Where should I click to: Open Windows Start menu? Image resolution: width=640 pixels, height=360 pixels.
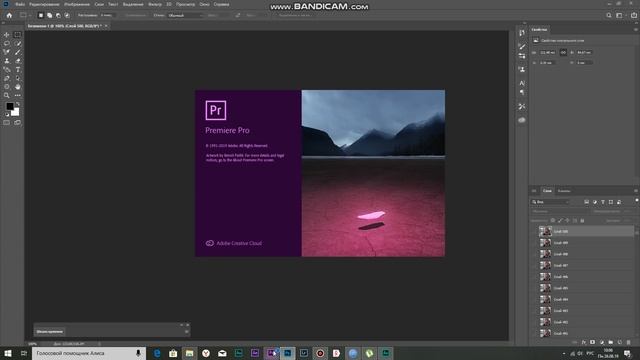8,353
